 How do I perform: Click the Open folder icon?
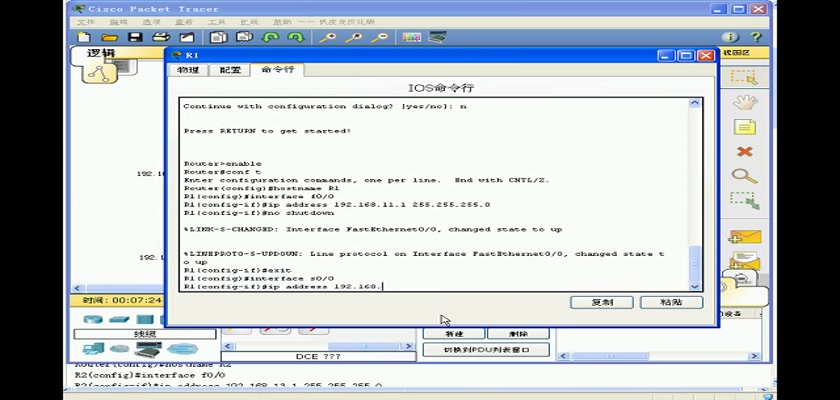coord(111,37)
